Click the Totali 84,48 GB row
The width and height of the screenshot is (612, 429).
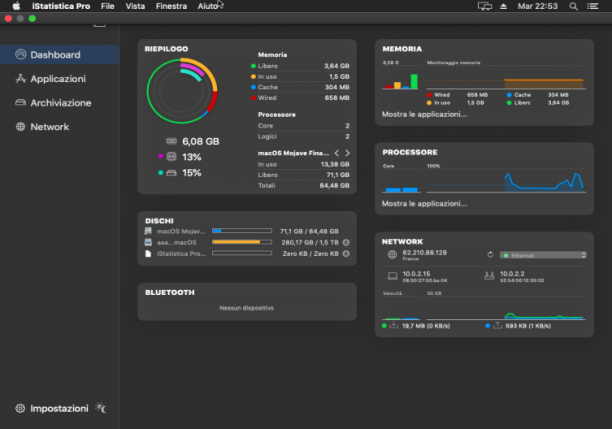[304, 185]
